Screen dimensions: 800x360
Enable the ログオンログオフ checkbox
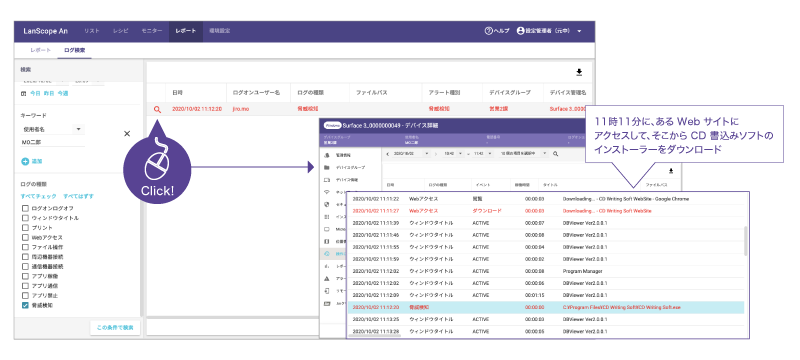click(x=25, y=208)
